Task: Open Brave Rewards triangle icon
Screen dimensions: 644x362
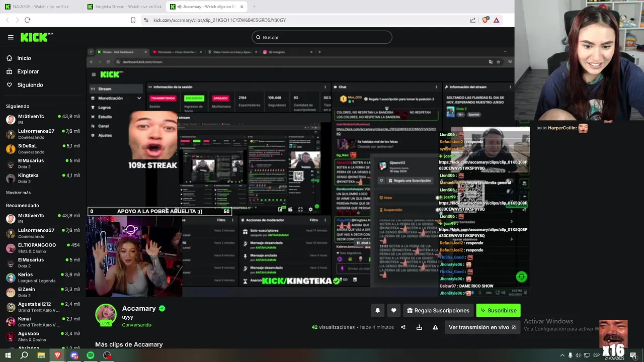Action: point(497,20)
